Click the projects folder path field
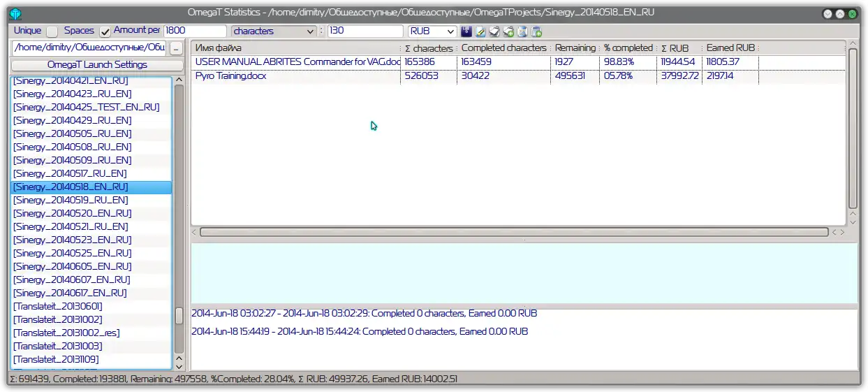The width and height of the screenshot is (868, 392). click(x=89, y=48)
